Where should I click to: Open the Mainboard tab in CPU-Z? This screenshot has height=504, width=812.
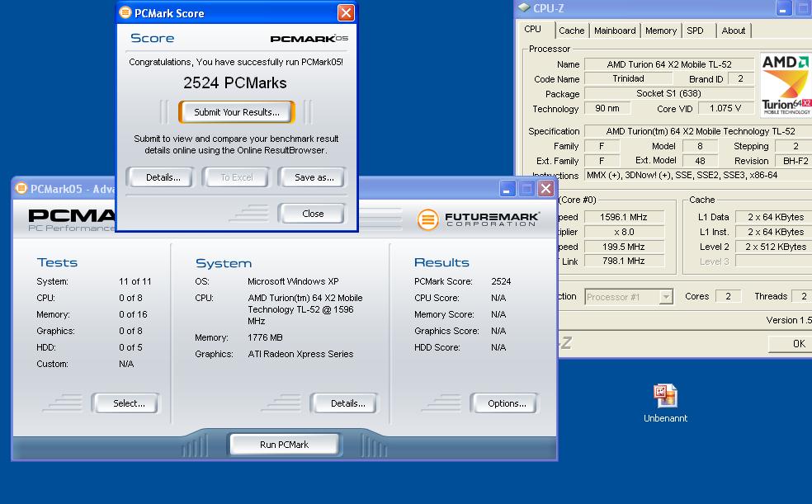point(615,31)
